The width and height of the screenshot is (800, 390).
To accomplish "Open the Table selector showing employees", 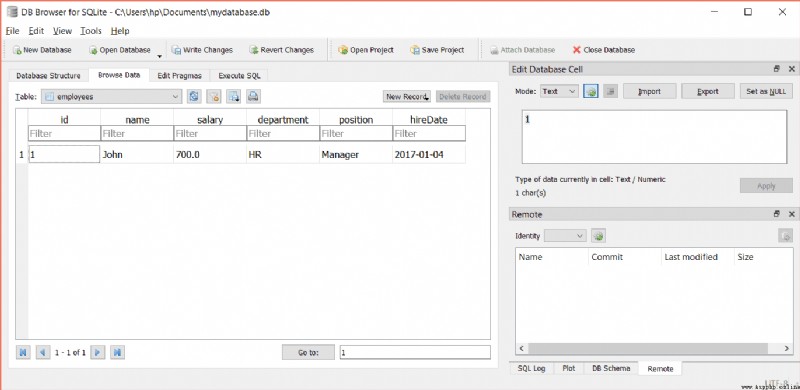I will (x=111, y=96).
